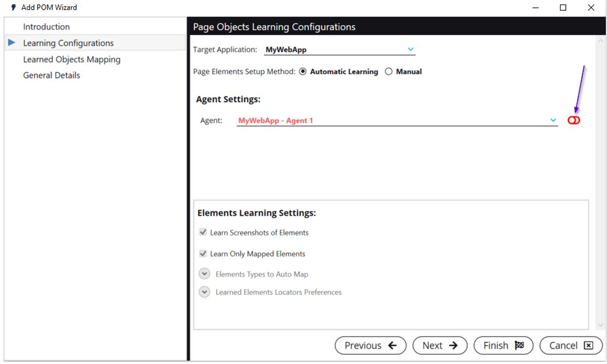Expand Elements Types to Auto Map
607x364 pixels.
205,274
